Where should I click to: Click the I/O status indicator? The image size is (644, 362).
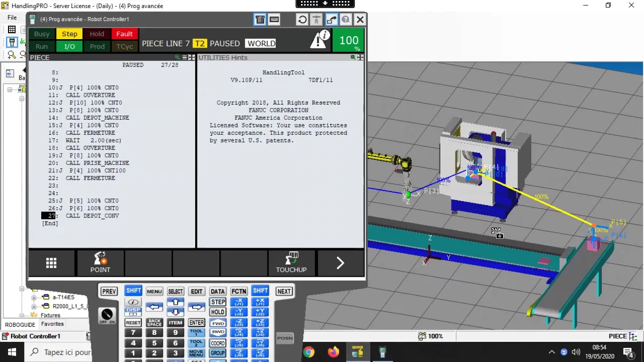69,46
